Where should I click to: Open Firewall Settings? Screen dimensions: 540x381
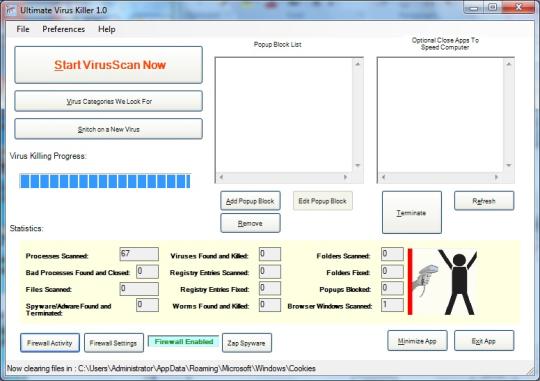click(x=114, y=343)
